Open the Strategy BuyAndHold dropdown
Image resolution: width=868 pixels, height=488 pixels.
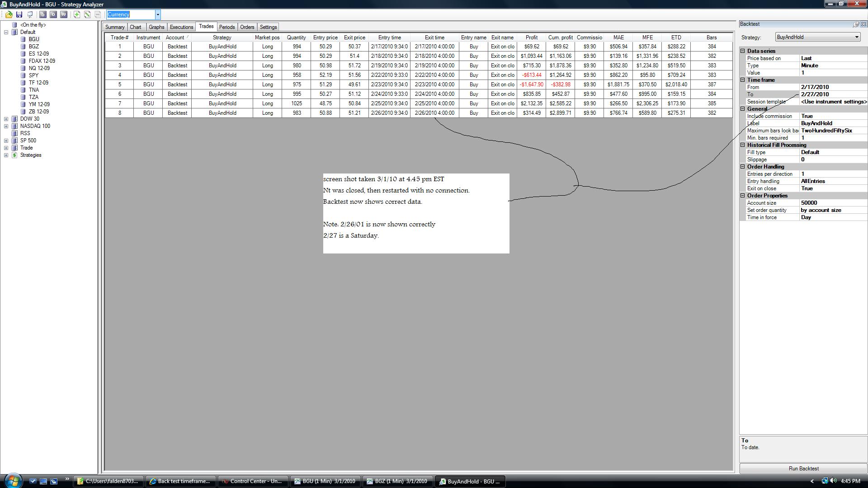coord(856,37)
